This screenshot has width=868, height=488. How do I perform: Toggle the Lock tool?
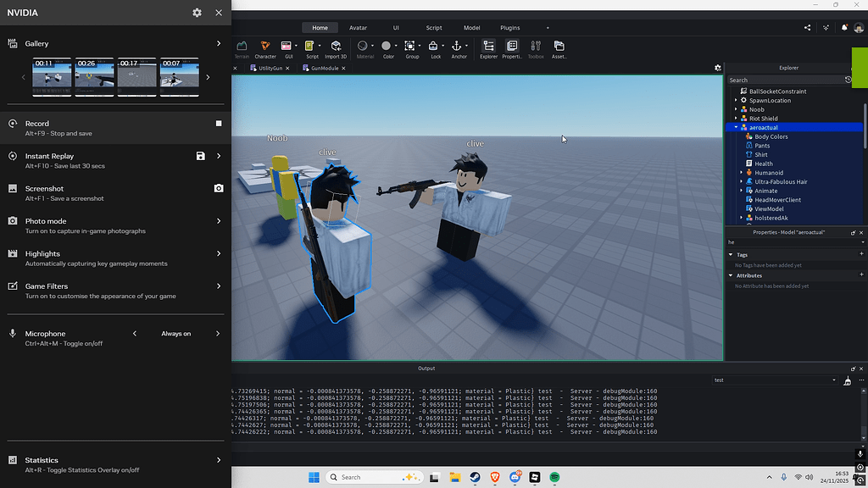(x=434, y=47)
